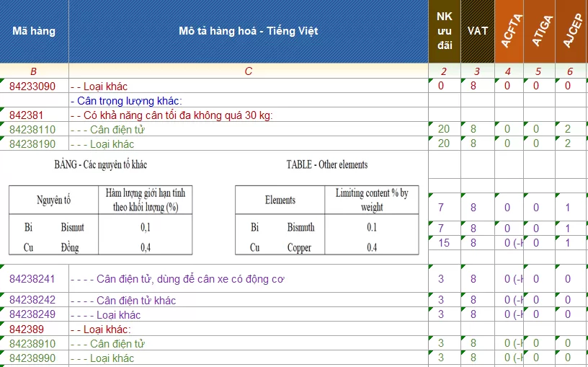Click value 0.1 in the English table
Image resolution: width=588 pixels, height=367 pixels.
372,227
